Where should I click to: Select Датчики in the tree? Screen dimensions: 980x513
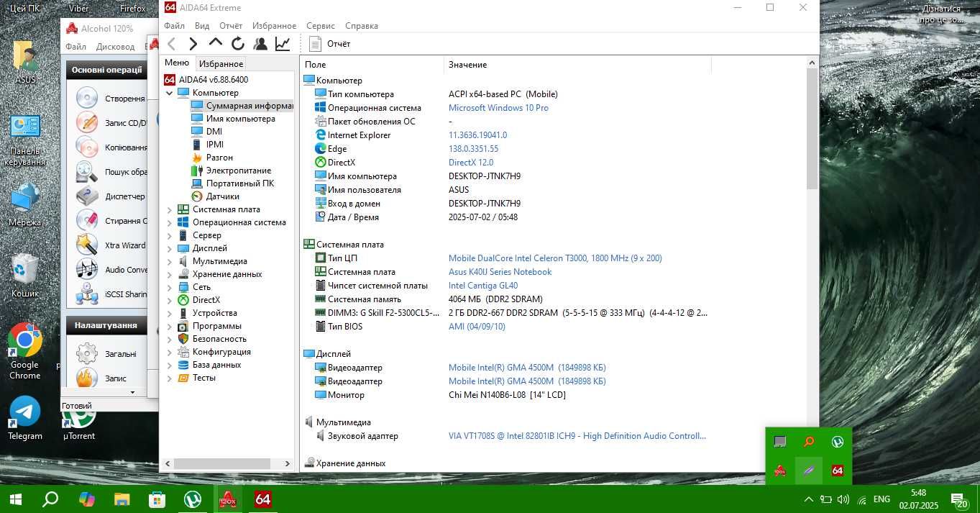pos(223,196)
